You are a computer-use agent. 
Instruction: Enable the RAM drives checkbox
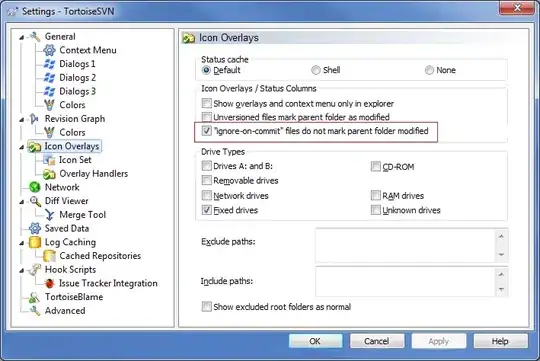tap(375, 196)
